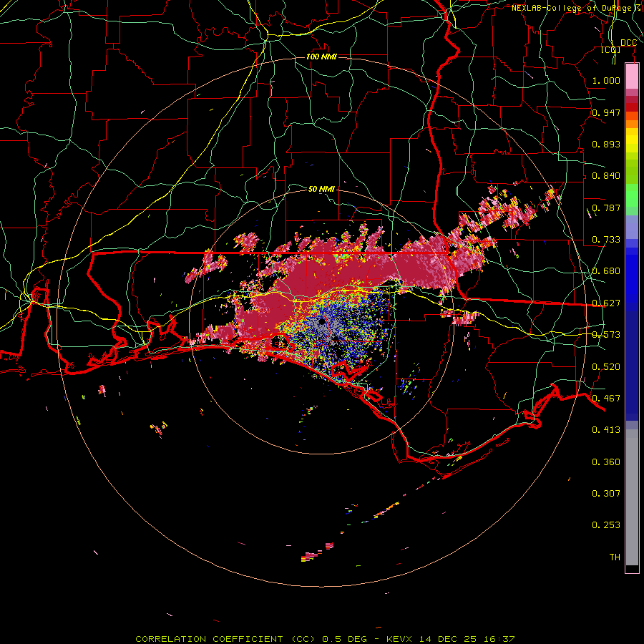Click the KEVX radar site dark center dot
644x644 pixels.
coord(321,321)
